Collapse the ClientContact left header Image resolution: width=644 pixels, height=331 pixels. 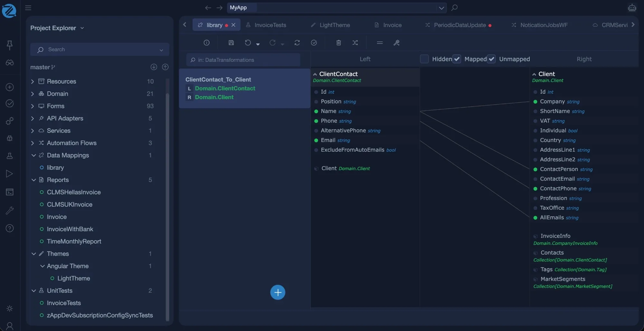315,74
